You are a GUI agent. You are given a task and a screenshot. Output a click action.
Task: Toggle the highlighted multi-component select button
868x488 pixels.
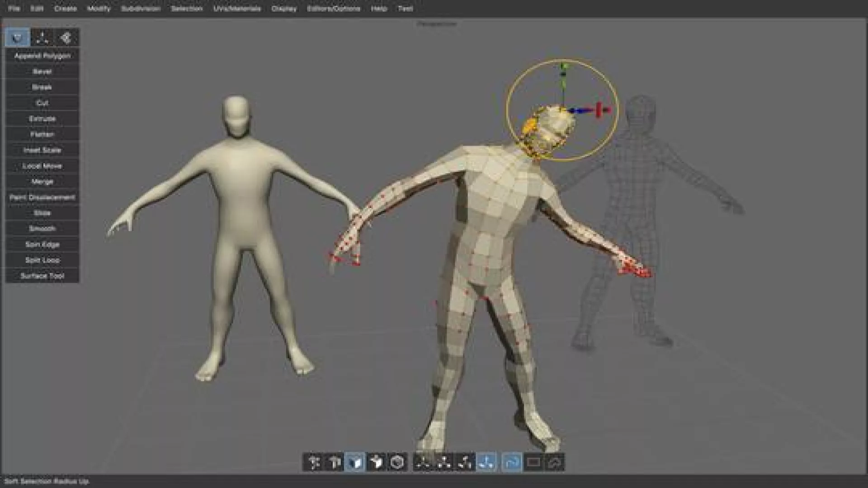pos(486,462)
